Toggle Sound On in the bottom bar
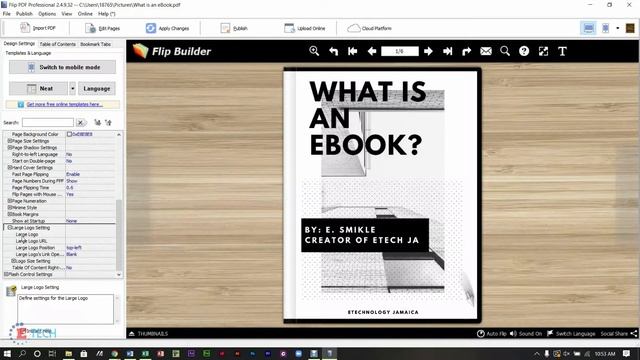640x360 pixels. click(526, 333)
